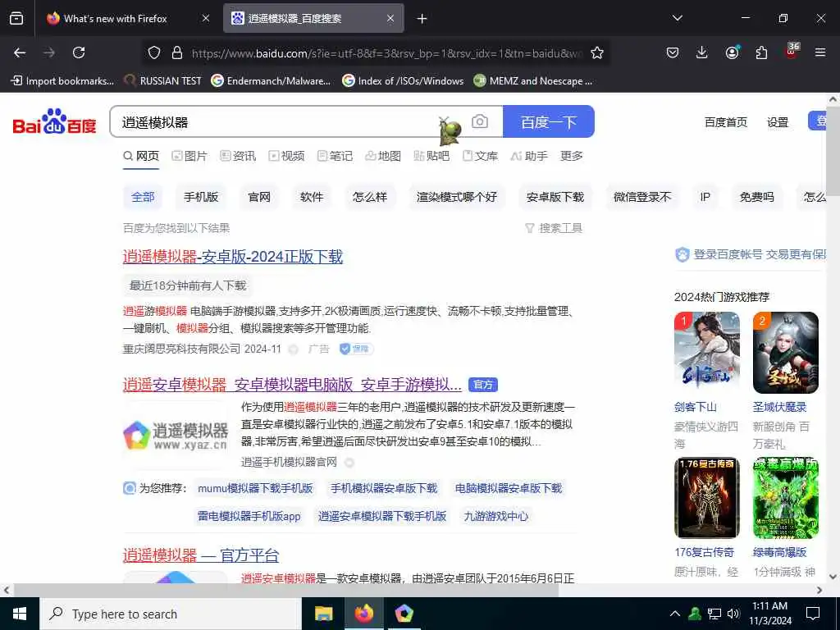Open Firefox application hamburger menu
Viewport: 840px width, 630px height.
point(820,52)
